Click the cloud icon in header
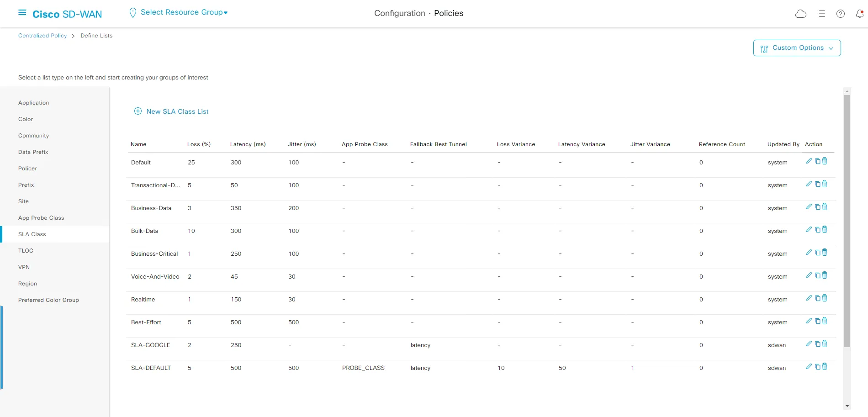Viewport: 868px width, 417px height. tap(800, 14)
